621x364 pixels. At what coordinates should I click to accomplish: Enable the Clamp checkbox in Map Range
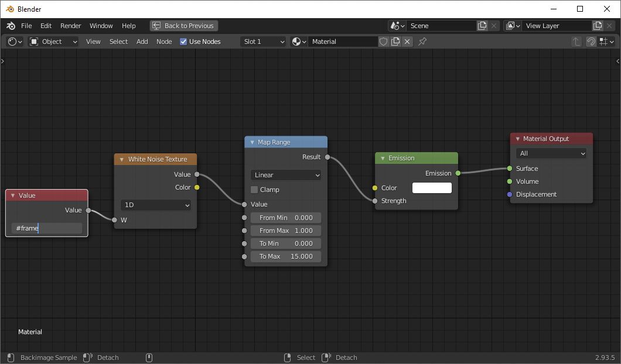tap(254, 190)
